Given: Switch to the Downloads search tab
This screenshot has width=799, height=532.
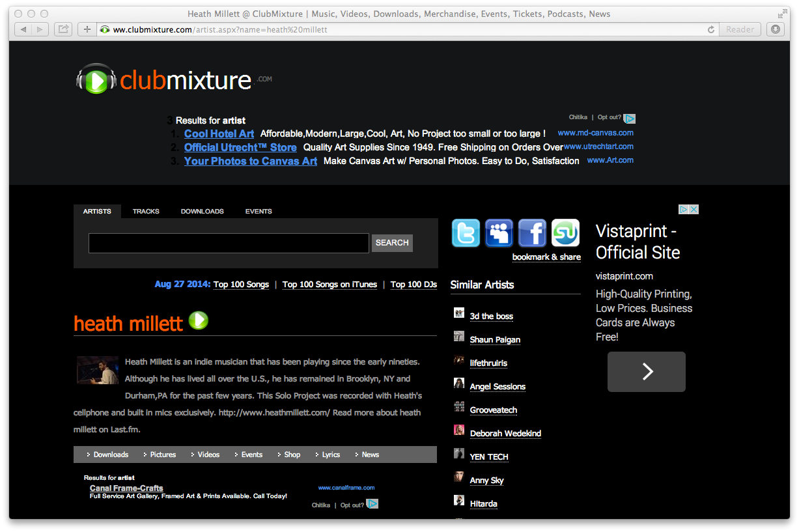Looking at the screenshot, I should [x=203, y=212].
